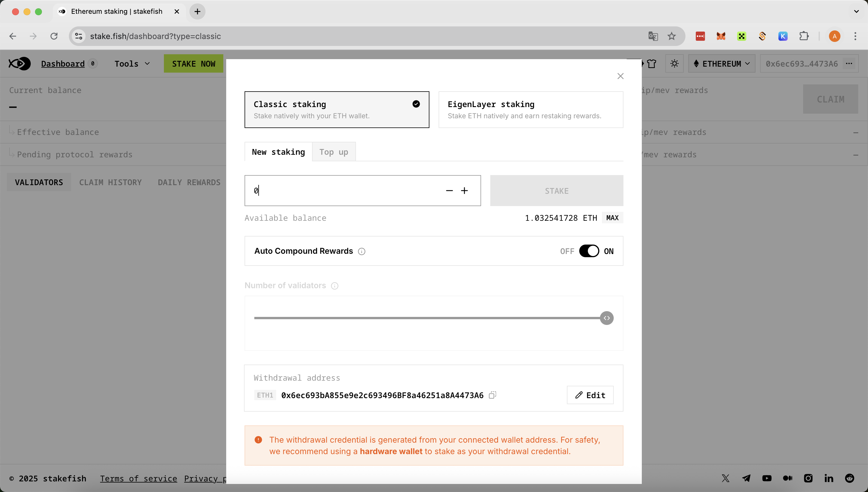
Task: Click the translate page icon in address bar
Action: 653,36
